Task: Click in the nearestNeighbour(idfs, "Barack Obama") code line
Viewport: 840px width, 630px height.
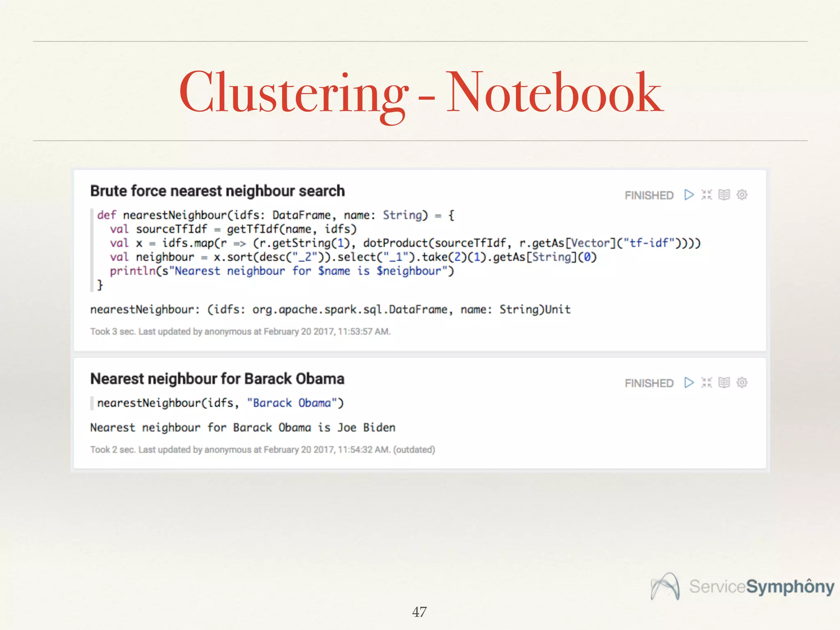Action: 220,403
